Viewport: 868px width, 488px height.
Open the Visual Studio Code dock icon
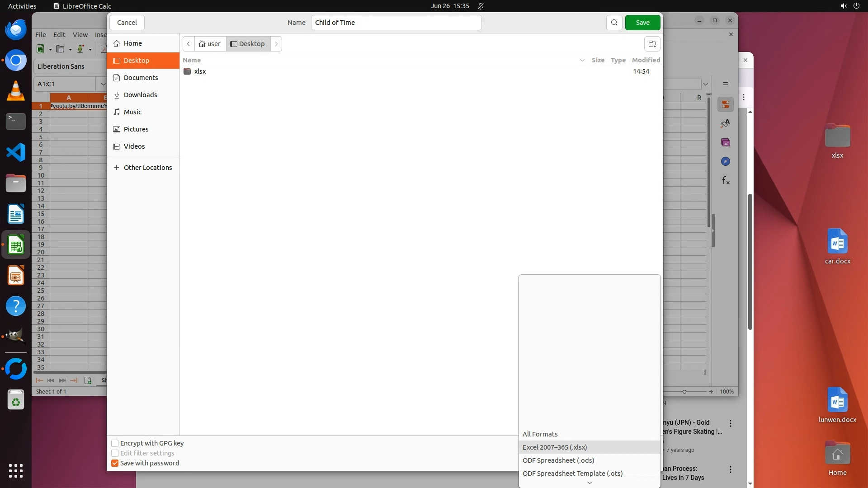(x=16, y=152)
